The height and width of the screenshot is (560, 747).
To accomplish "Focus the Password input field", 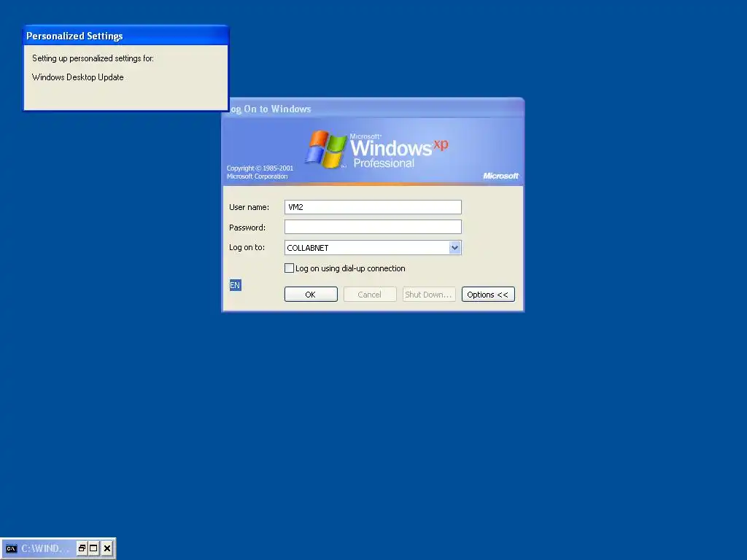I will click(x=373, y=227).
